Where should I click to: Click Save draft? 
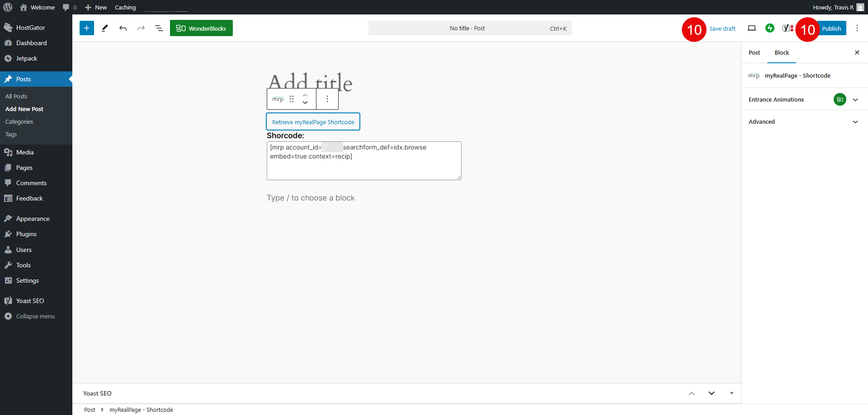coord(722,28)
